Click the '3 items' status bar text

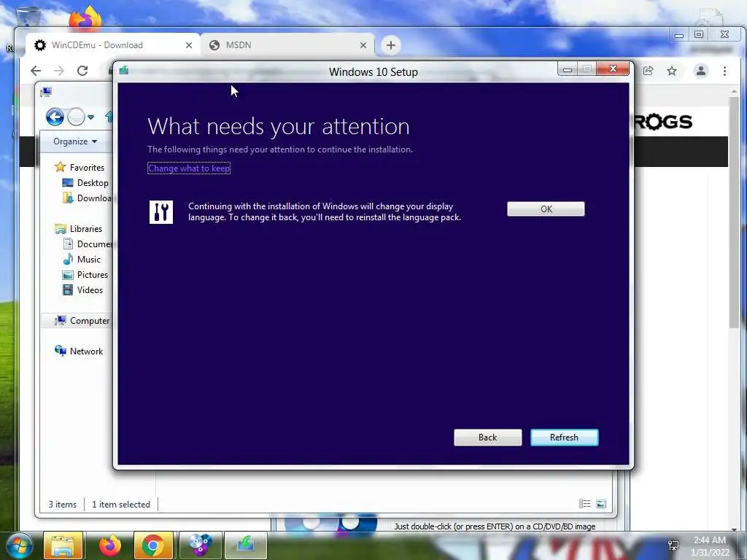pyautogui.click(x=63, y=505)
